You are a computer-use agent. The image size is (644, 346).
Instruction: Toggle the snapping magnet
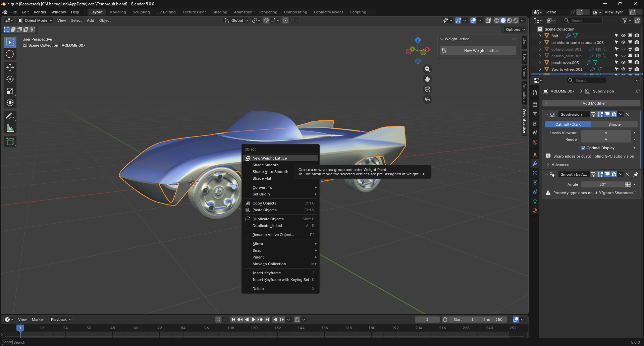click(266, 20)
